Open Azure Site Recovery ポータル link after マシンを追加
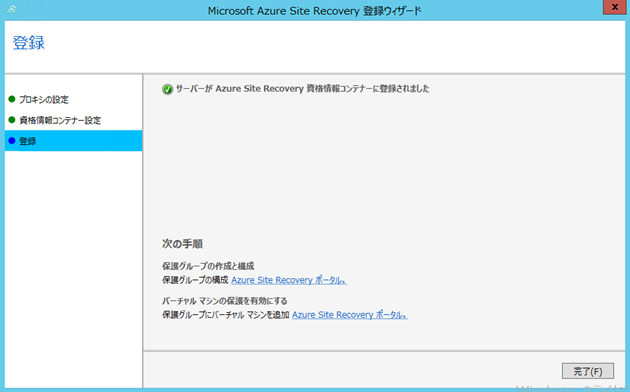 pos(350,315)
